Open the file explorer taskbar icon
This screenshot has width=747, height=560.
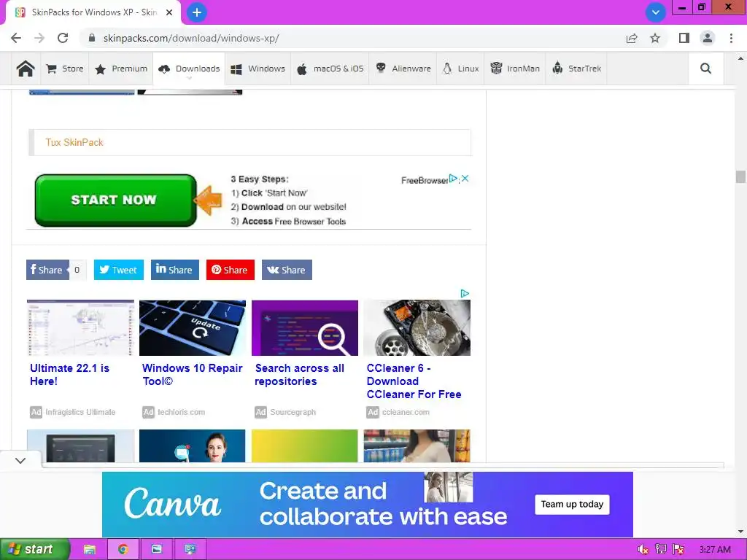pos(90,549)
